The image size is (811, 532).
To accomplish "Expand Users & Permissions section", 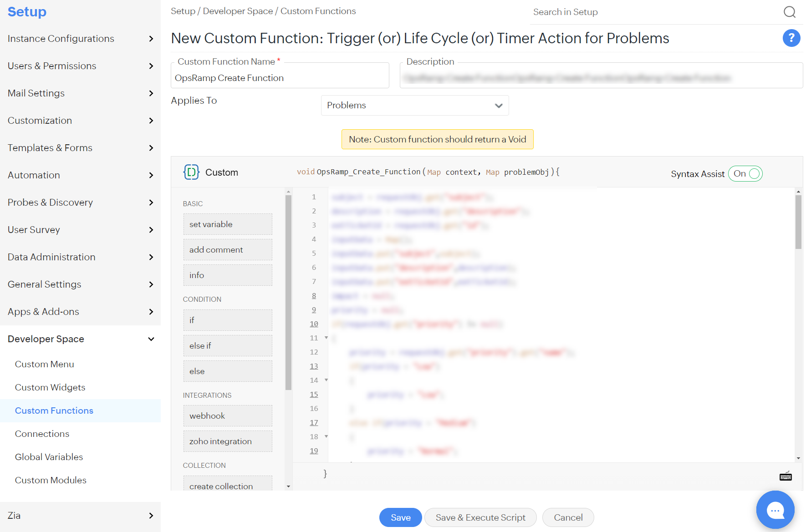I will point(80,66).
